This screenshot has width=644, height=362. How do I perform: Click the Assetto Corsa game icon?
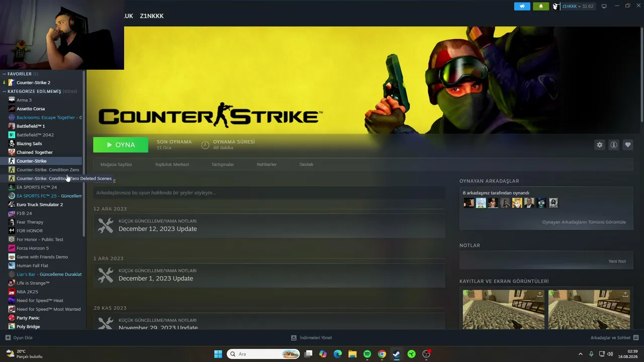12,109
